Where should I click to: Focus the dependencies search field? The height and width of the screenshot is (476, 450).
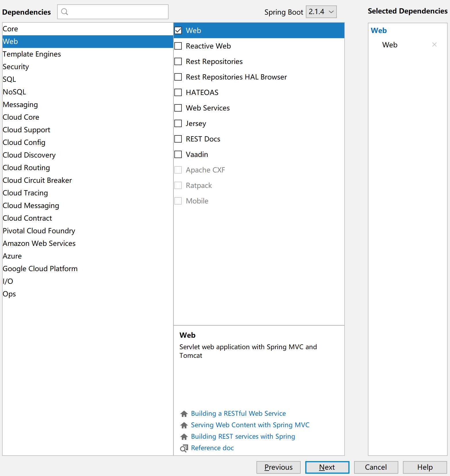113,12
